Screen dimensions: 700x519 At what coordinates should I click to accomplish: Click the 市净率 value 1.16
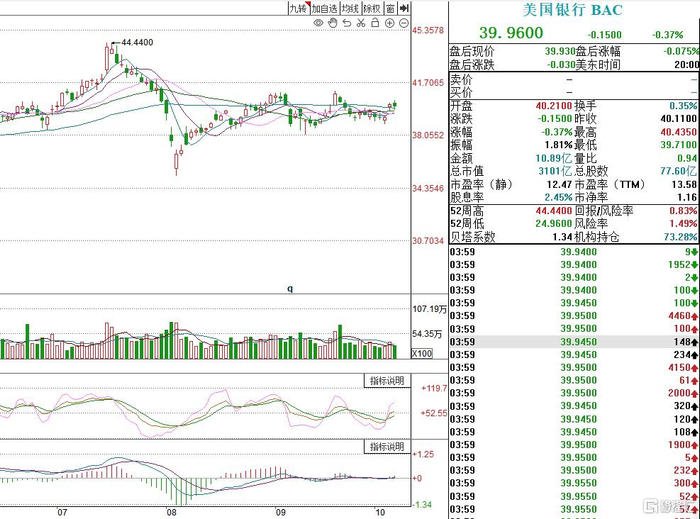687,197
